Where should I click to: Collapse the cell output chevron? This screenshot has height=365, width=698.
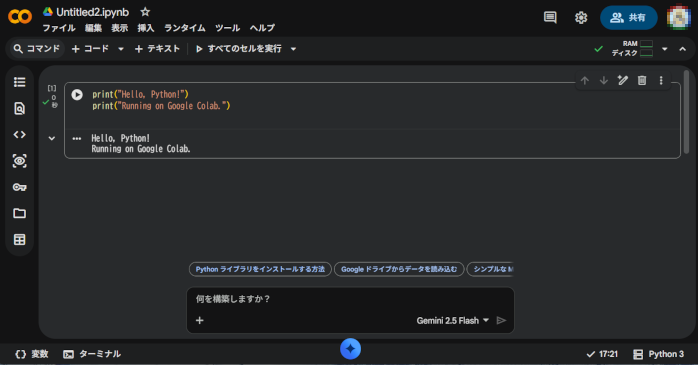[x=52, y=138]
